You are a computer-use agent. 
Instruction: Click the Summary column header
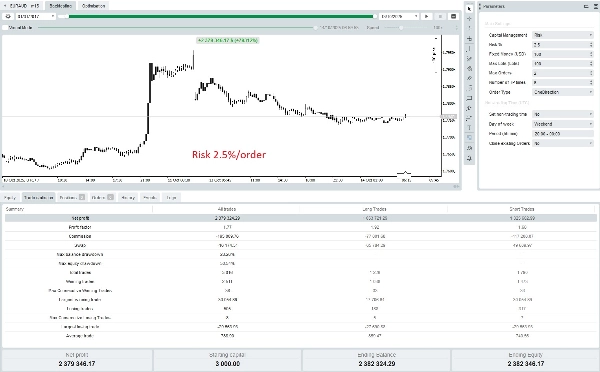15,209
